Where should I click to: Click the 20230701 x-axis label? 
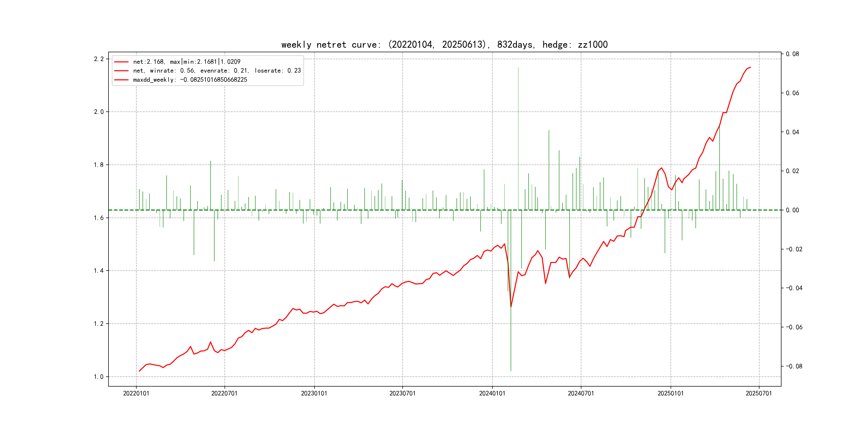402,394
